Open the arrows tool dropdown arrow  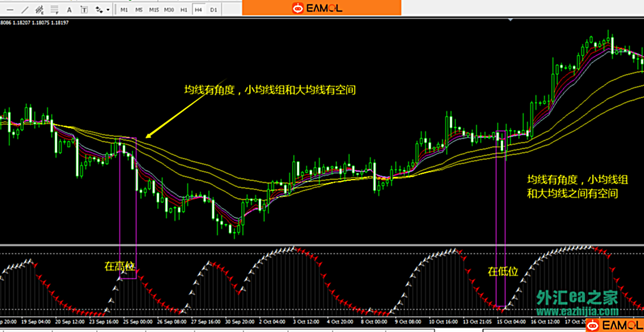click(x=108, y=10)
